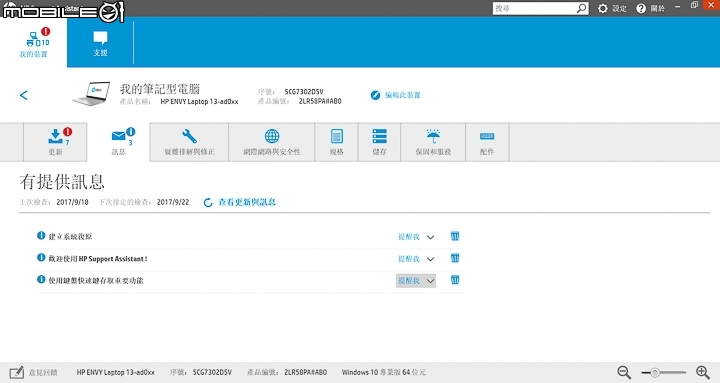Screen dimensions: 720x383
Task: Click the search magnifier icon
Action: coord(582,8)
